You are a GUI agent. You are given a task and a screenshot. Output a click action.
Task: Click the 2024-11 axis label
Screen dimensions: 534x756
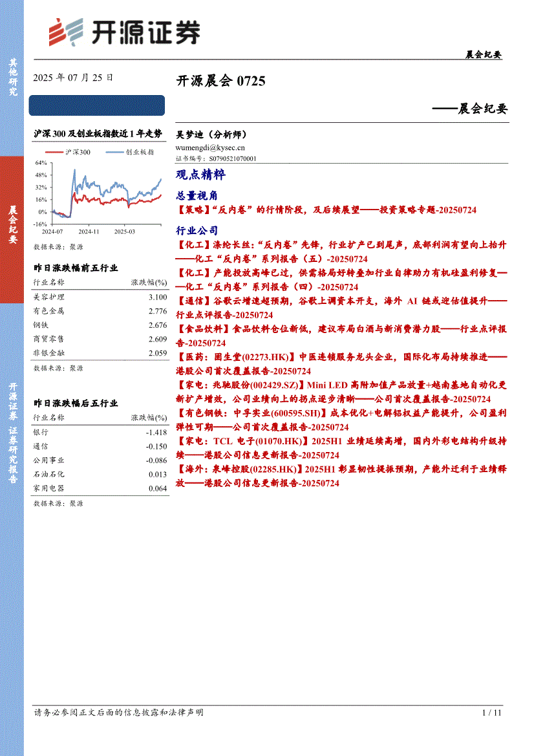[89, 232]
